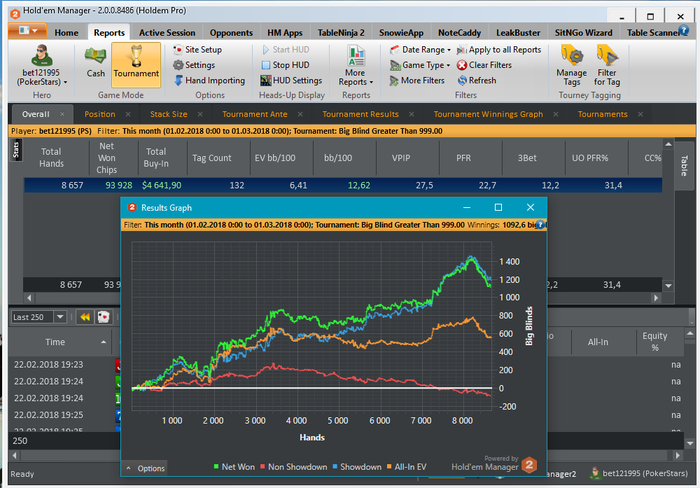Select the Tournament Winnings Graph tab
This screenshot has width=700, height=488.
488,114
